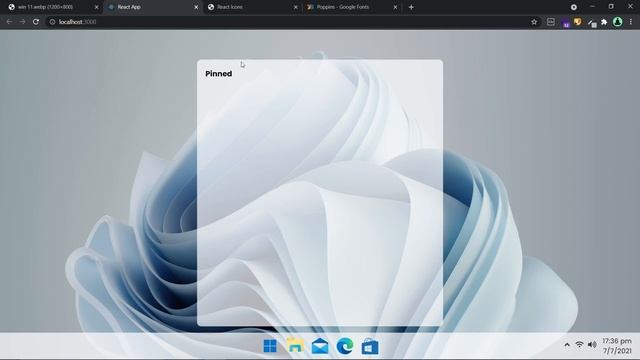Open the Mail app in taskbar
Viewport: 640px width, 360px height.
pos(320,346)
